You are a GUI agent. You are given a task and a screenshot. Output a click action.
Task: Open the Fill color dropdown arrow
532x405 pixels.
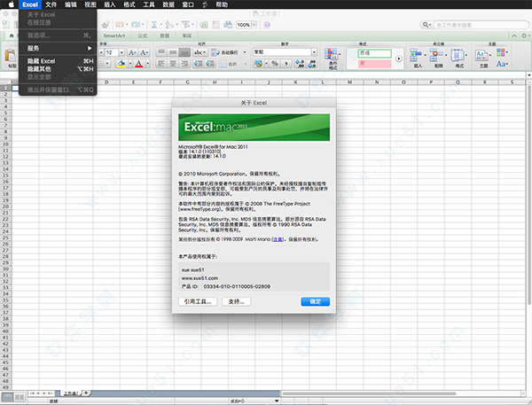point(130,64)
